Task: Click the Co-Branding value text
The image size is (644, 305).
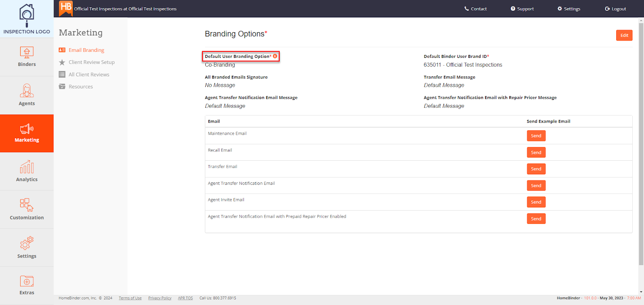Action: pyautogui.click(x=220, y=65)
